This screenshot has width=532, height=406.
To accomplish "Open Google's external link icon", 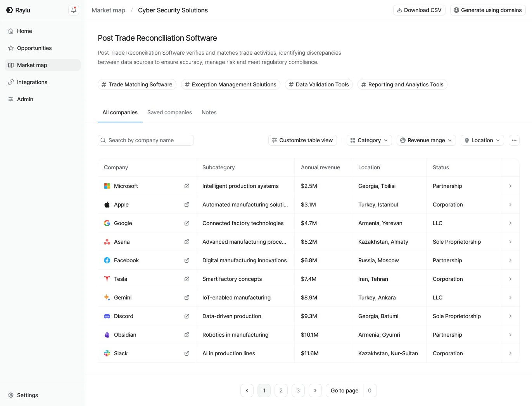I will 187,223.
